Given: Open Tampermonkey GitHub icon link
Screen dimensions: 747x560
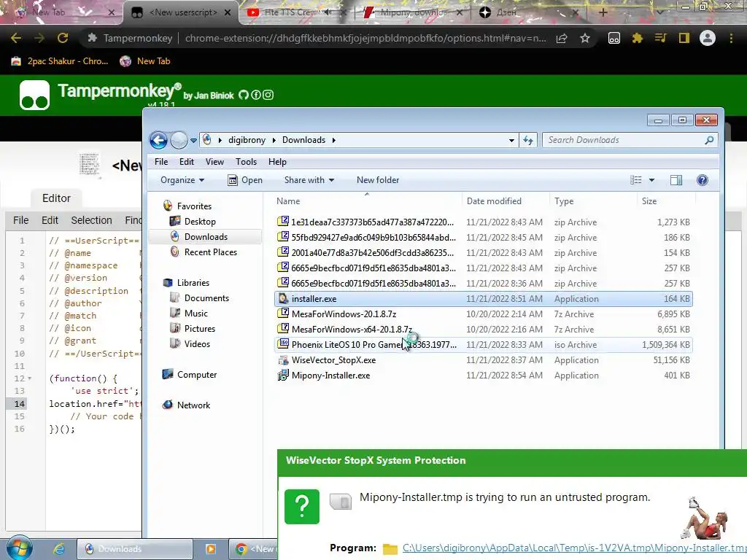Looking at the screenshot, I should 244,95.
